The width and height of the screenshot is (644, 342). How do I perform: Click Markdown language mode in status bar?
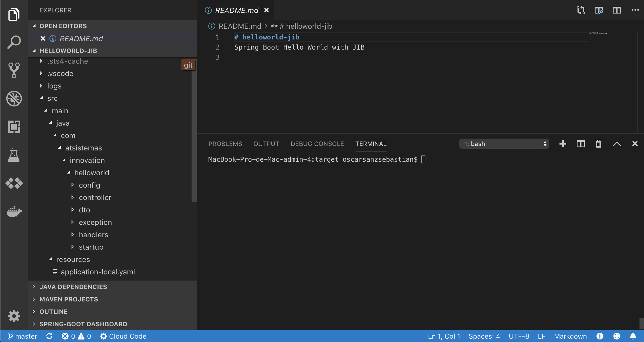[x=570, y=336]
